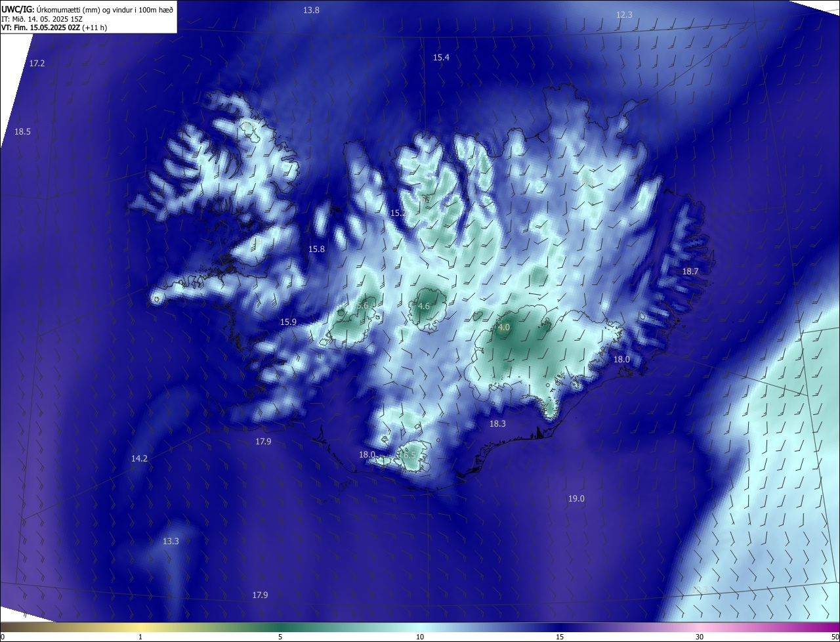Click the 13.3 value on the map

[x=171, y=541]
